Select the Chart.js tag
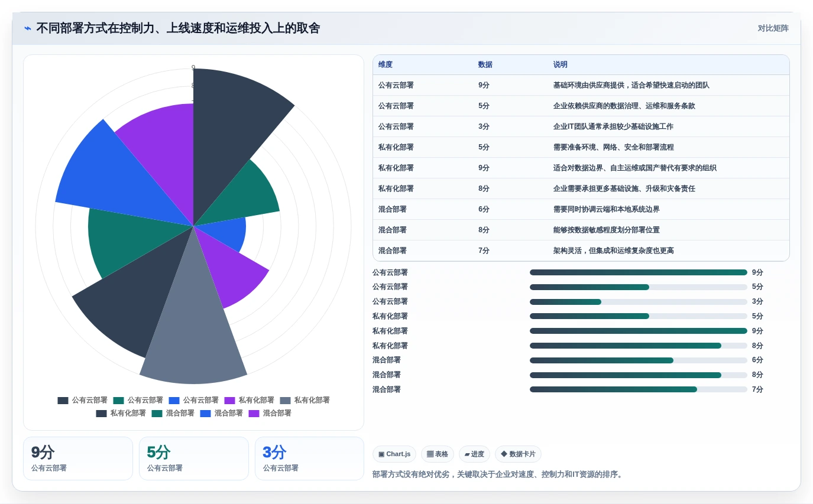813x504 pixels. 394,454
